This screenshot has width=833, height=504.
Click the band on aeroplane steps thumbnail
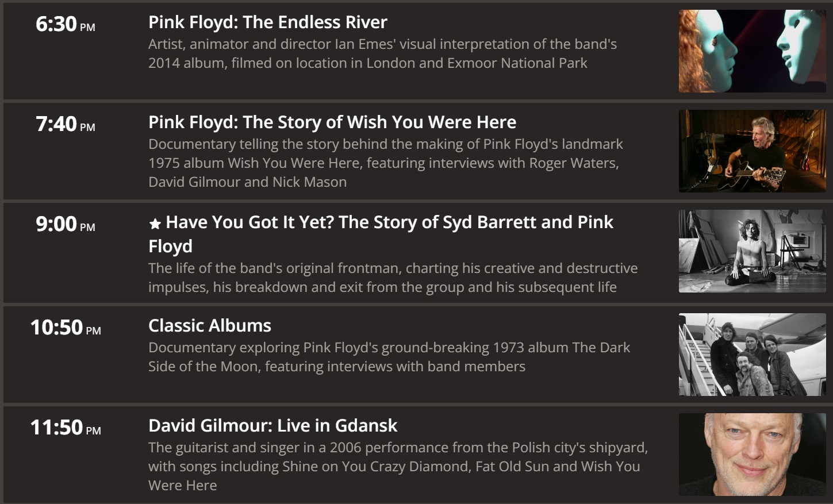point(752,355)
